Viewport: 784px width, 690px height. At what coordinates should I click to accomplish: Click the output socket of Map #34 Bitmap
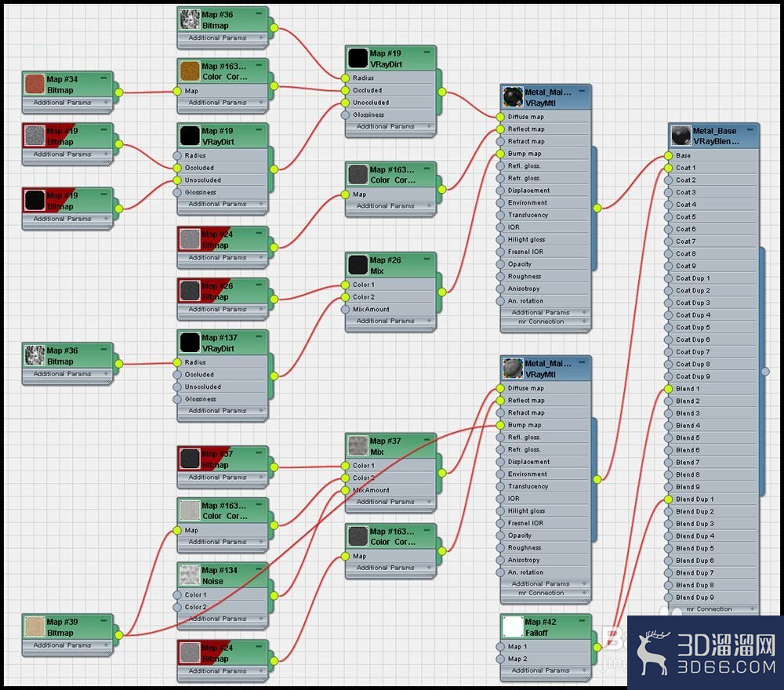[119, 93]
